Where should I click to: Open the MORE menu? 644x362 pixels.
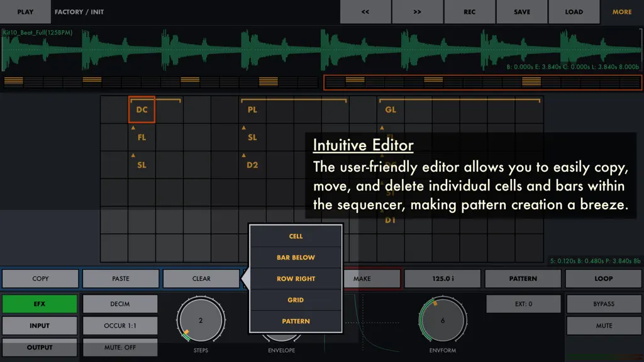coord(622,12)
